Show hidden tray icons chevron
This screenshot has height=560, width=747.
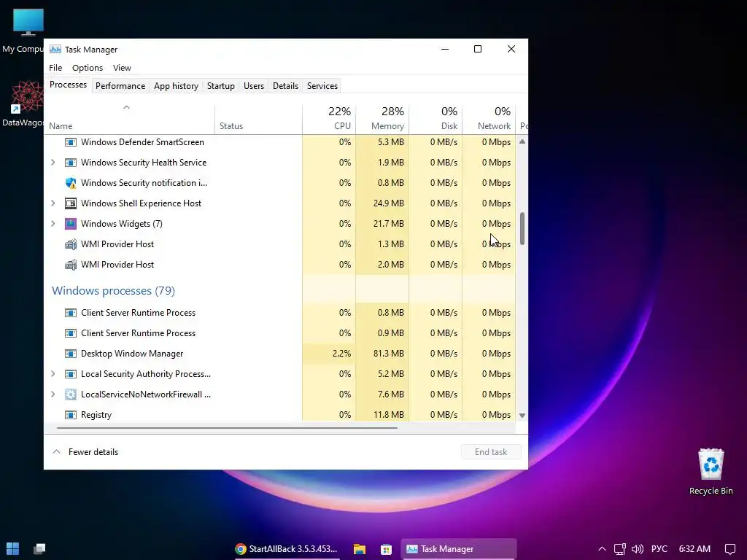click(602, 549)
